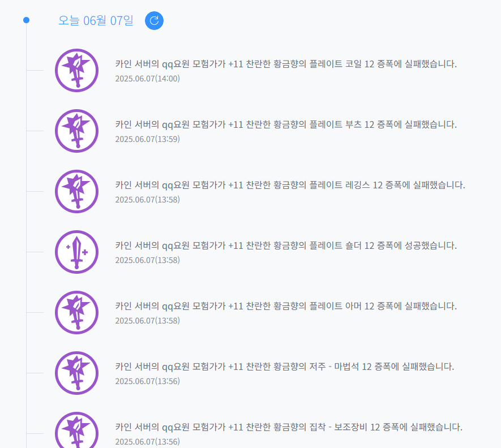
Task: Open the 플레이트 코일 12 증폭 실패 message
Action: point(286,64)
